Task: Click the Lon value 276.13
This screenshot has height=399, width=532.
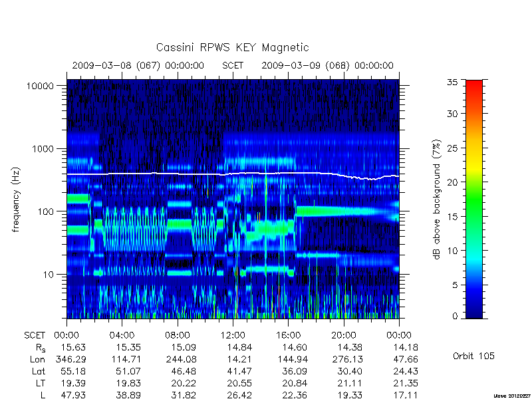Action: (347, 359)
